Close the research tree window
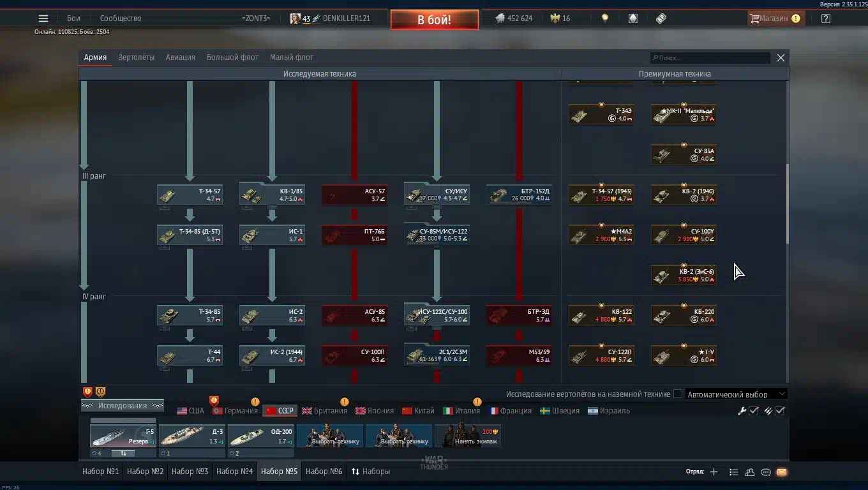 (x=781, y=57)
